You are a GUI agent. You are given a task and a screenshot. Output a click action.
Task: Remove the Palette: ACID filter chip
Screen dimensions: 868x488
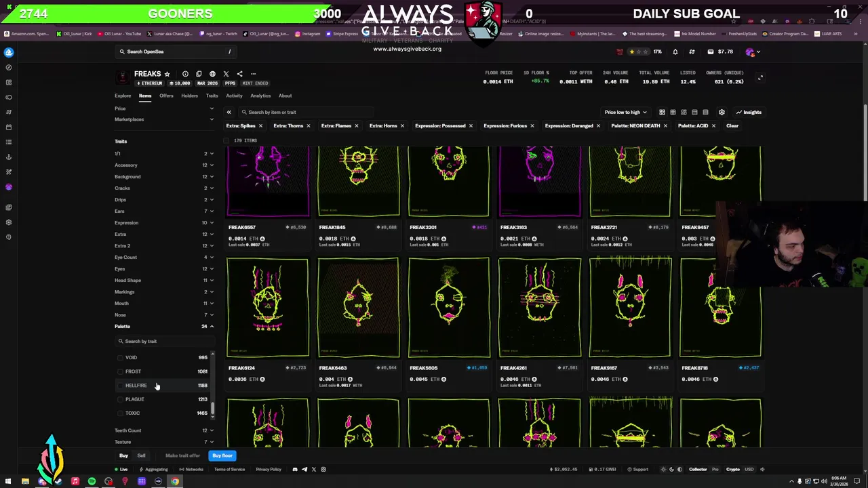point(713,125)
